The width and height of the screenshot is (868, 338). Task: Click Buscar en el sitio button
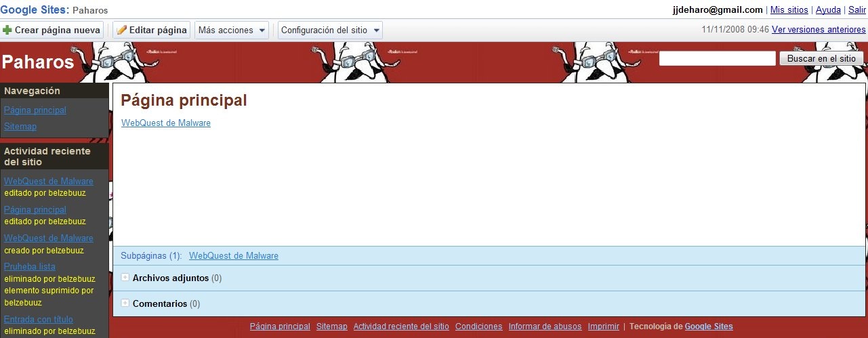[821, 59]
